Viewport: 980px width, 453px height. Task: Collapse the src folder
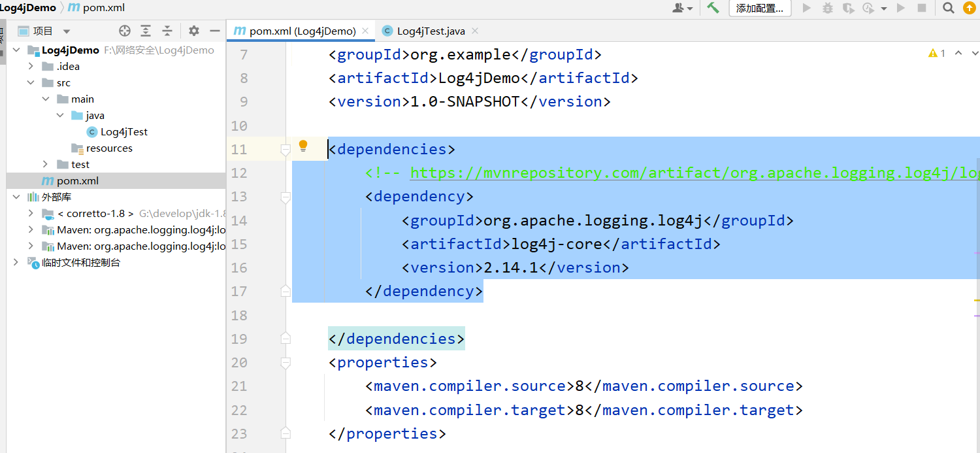[x=31, y=82]
